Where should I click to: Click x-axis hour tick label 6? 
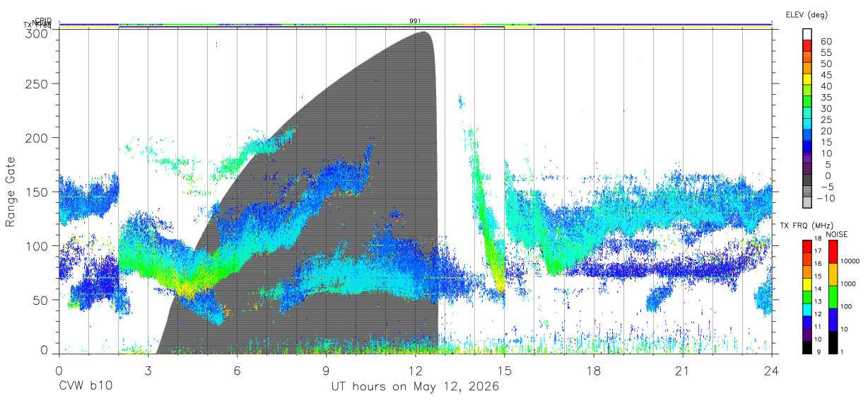click(x=237, y=371)
